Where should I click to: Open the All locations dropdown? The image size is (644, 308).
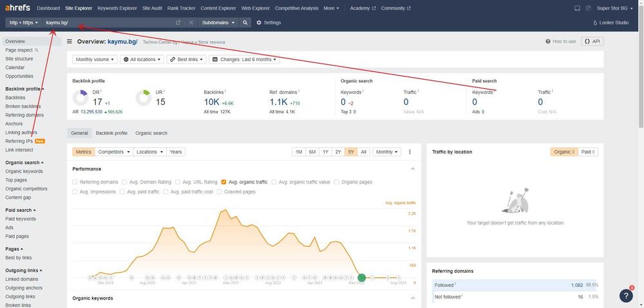[142, 59]
